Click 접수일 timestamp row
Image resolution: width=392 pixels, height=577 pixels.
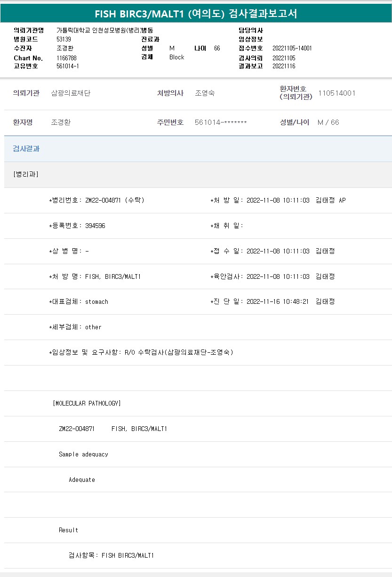point(272,251)
